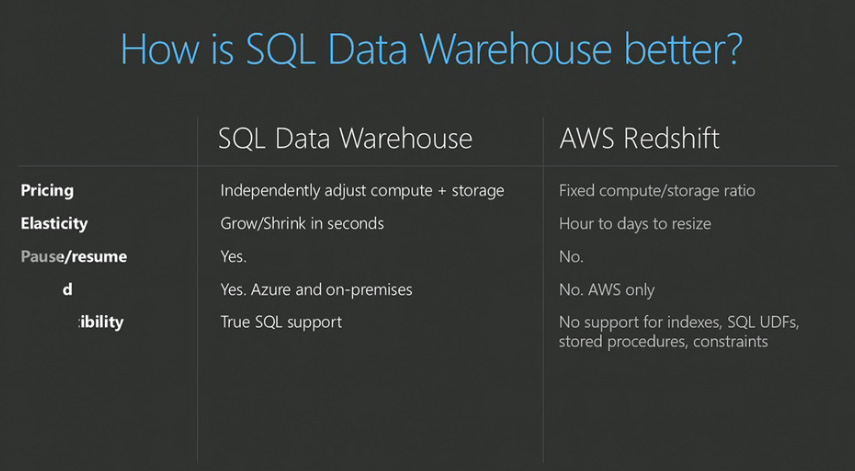
Task: Click the "Hour to days to resize" text
Action: coord(635,223)
